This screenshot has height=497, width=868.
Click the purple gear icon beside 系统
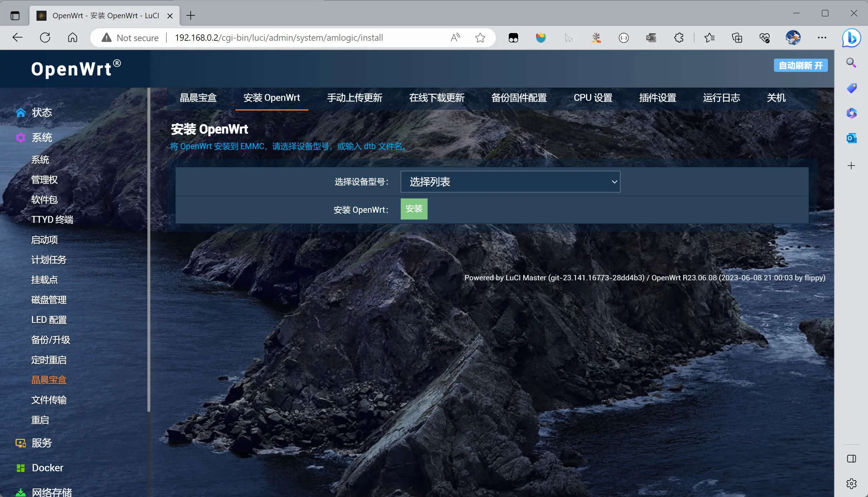tap(21, 138)
